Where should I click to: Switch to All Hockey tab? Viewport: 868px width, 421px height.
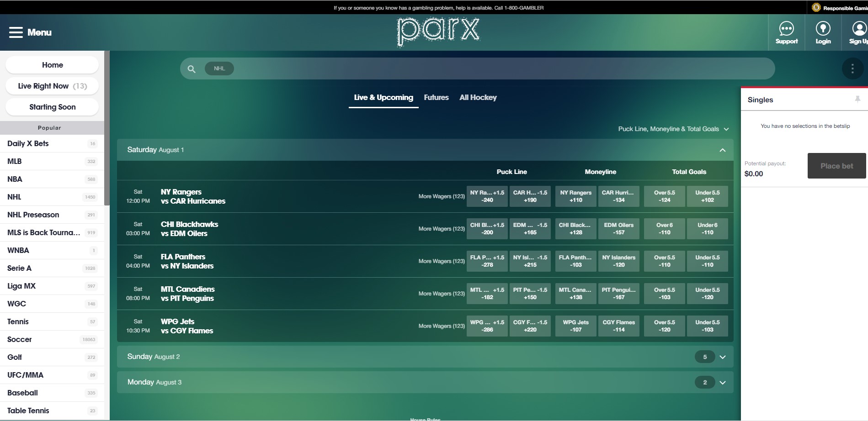pos(478,98)
